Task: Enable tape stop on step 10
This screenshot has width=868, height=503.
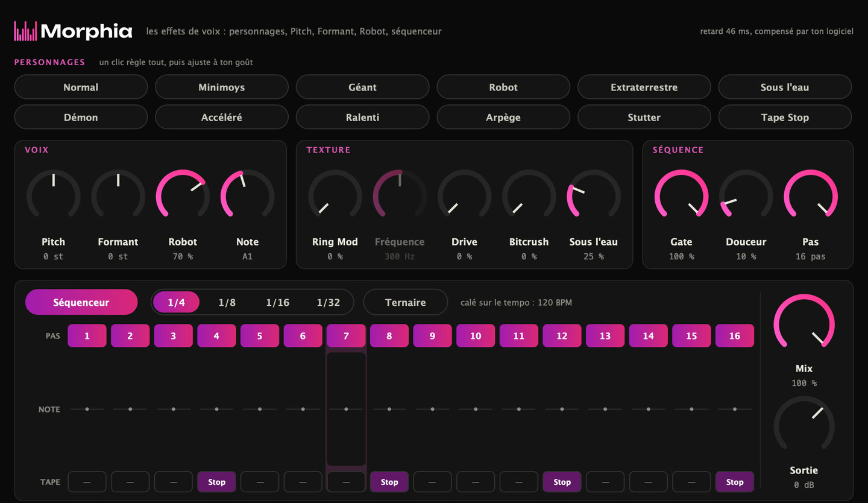Action: click(x=476, y=482)
